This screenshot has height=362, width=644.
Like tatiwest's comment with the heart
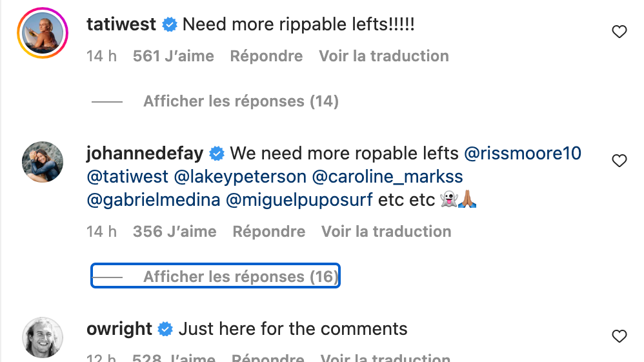click(x=619, y=32)
